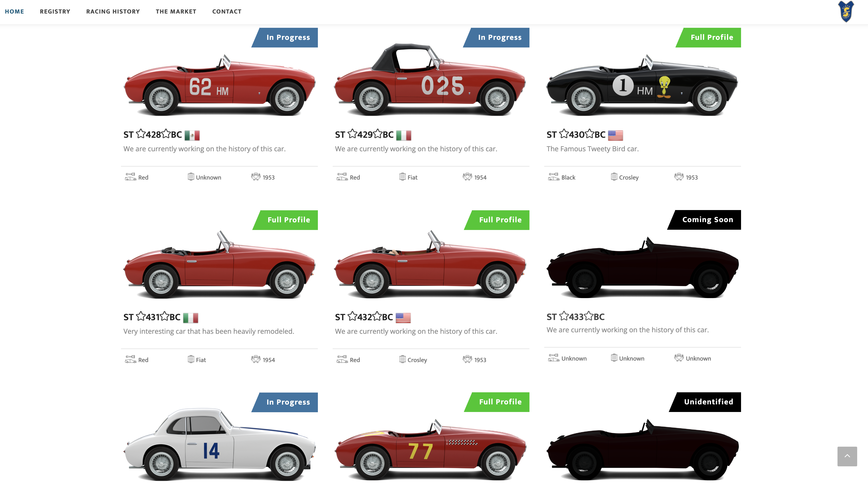Go to The Market page
Screen dimensions: 868x487
coord(176,12)
